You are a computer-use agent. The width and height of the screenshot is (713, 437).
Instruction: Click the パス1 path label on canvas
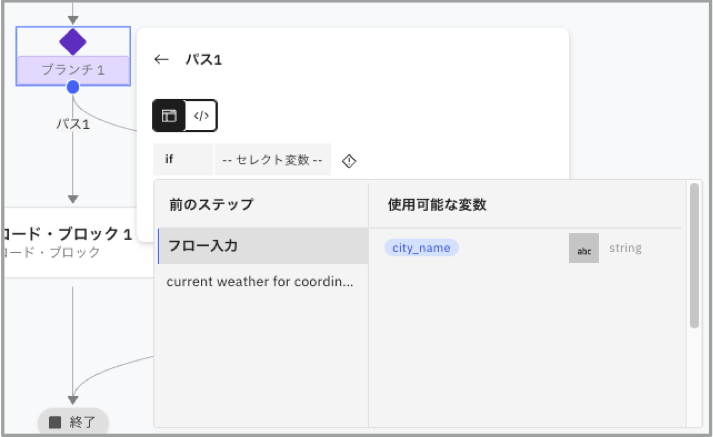(x=73, y=125)
